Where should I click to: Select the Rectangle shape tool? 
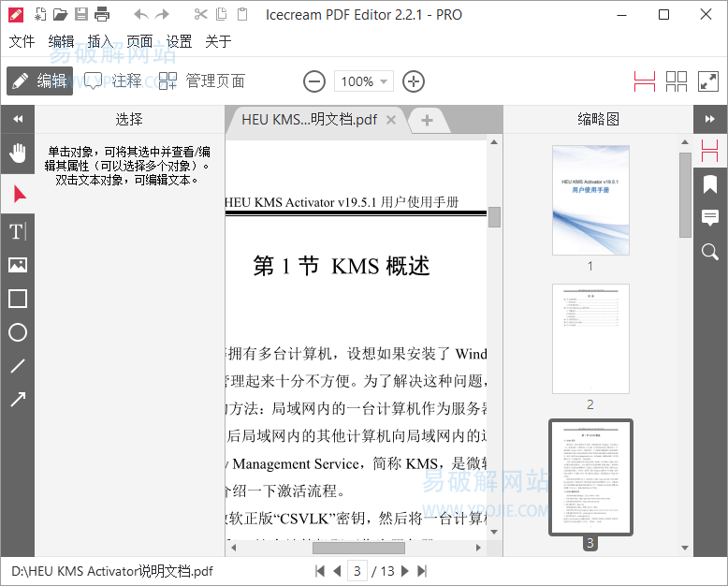18,299
